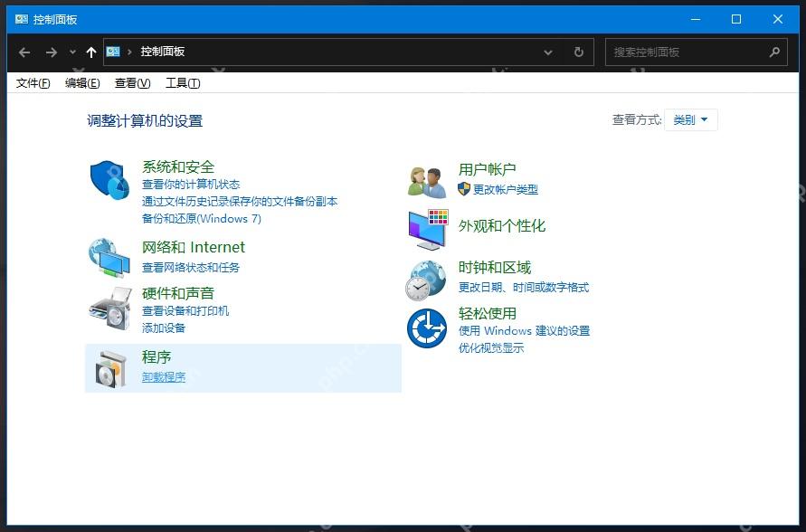Open the 硬件和声音 heading
This screenshot has width=806, height=532.
tap(178, 293)
